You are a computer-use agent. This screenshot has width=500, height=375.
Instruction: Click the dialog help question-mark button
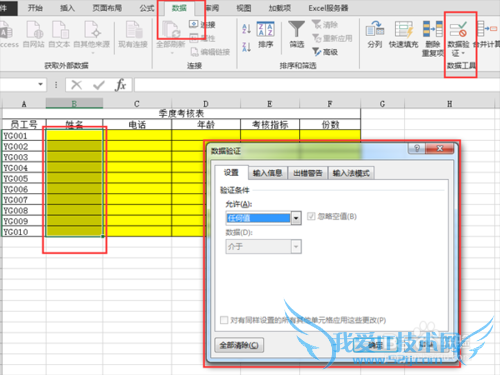pos(417,148)
